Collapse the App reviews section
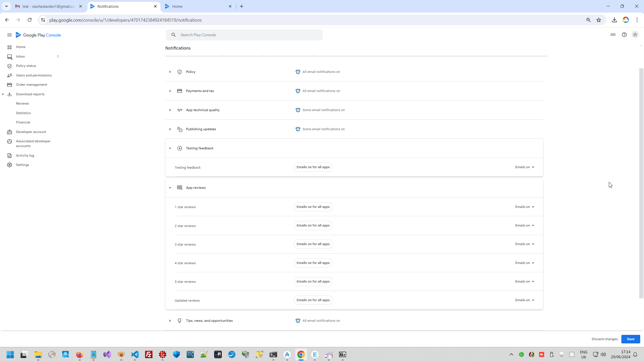 [x=170, y=188]
